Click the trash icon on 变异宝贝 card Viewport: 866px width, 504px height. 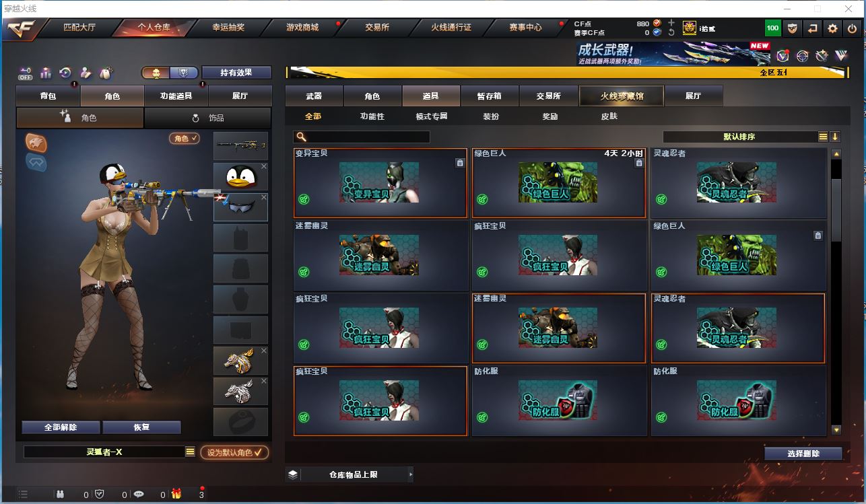460,163
